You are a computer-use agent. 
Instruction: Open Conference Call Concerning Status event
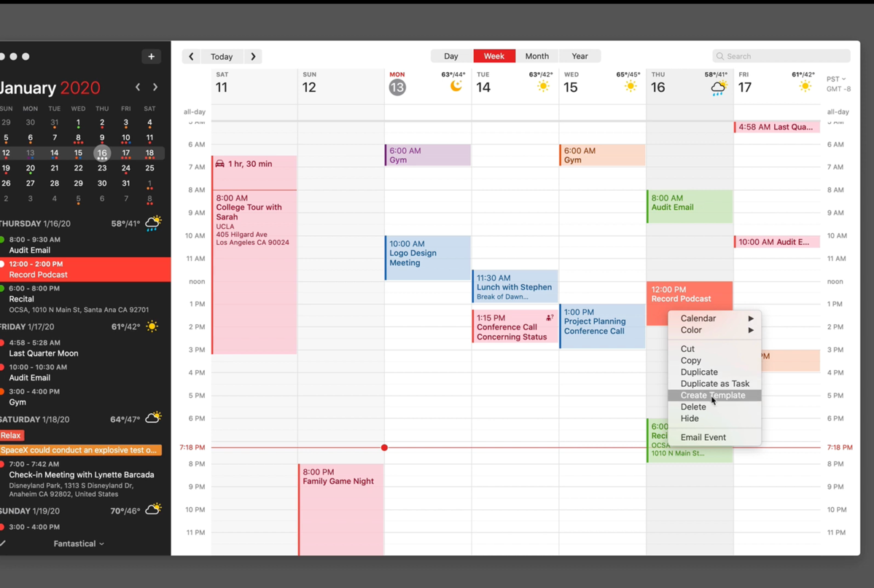tap(515, 326)
